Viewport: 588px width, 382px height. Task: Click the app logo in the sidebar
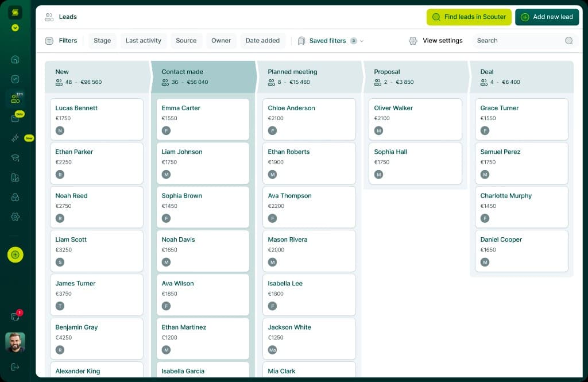15,13
